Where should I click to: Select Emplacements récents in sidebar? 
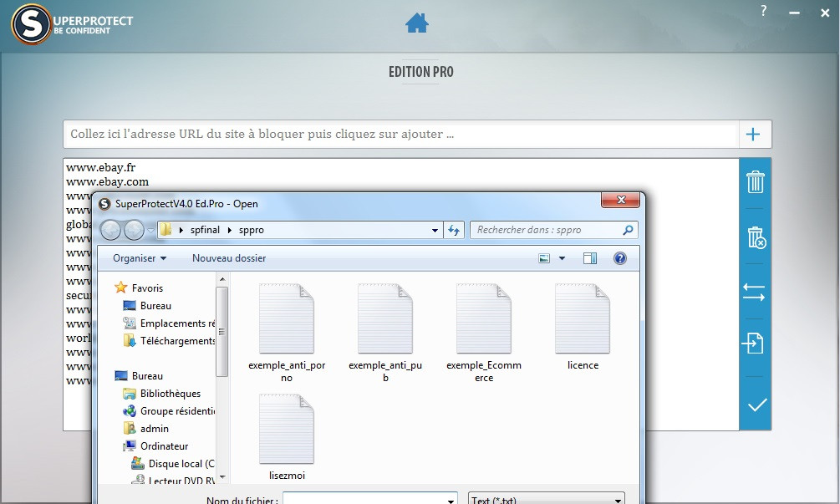click(169, 323)
